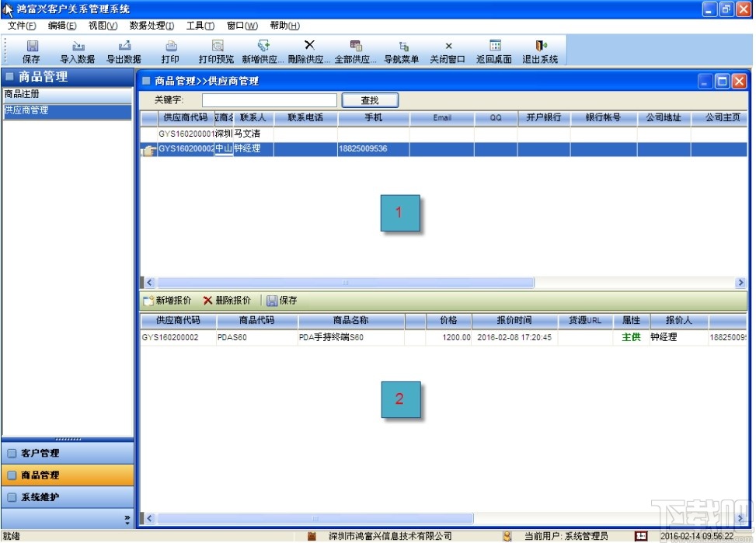756x543 pixels.
Task: Select 商品注册 in the sidebar
Action: (68, 95)
